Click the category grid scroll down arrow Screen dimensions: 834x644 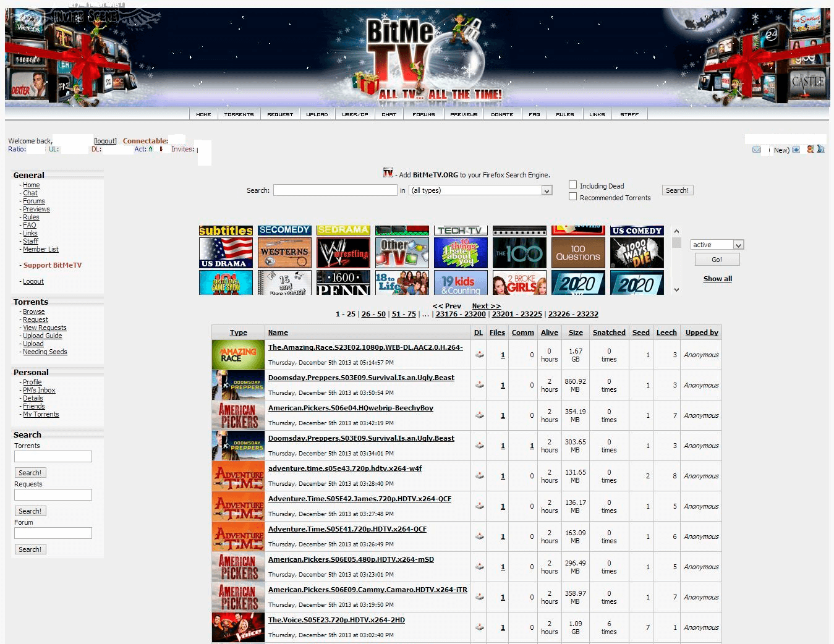676,289
